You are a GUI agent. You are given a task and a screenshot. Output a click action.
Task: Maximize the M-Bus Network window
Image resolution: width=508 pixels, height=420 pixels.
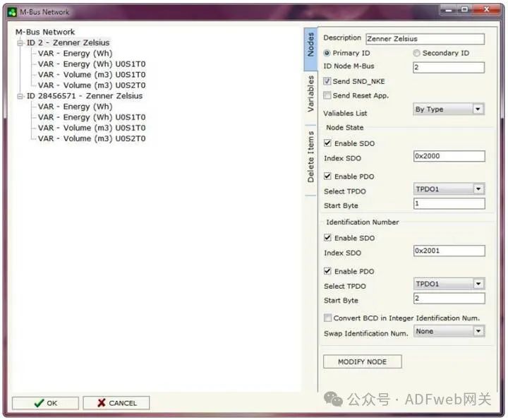(464, 10)
